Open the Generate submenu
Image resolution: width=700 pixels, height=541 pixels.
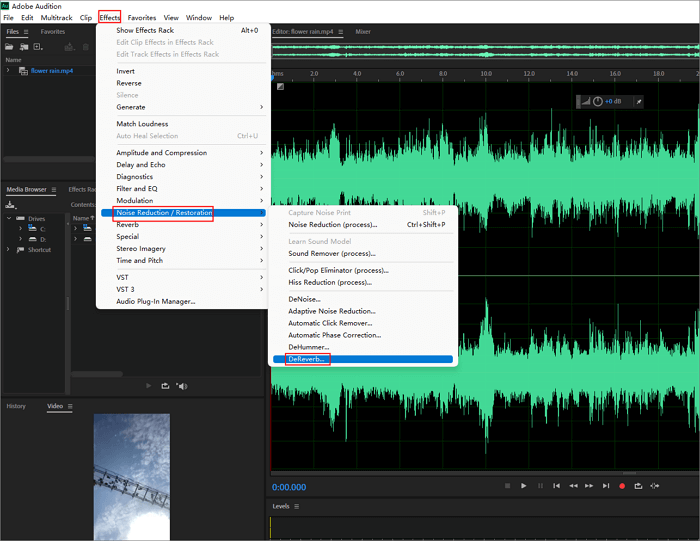point(182,107)
